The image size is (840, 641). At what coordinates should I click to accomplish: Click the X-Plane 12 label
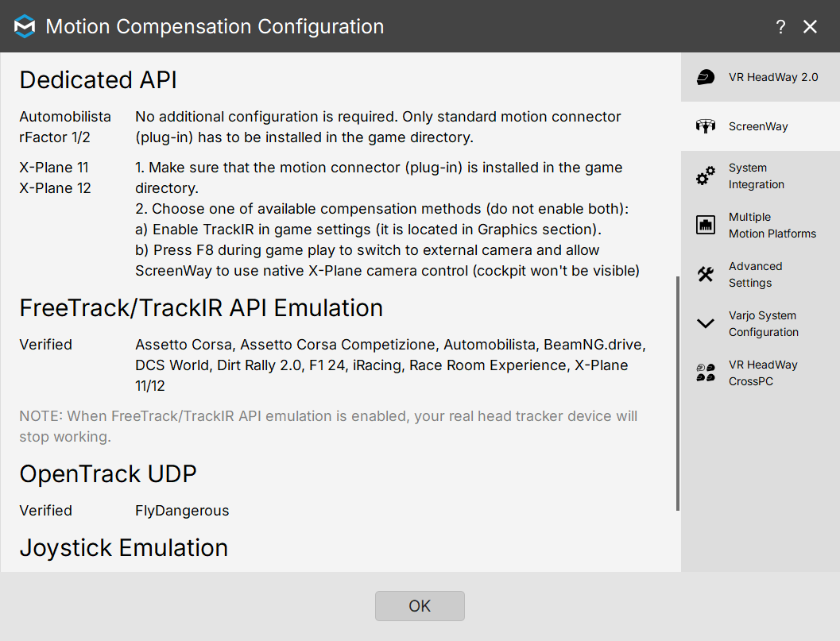55,188
